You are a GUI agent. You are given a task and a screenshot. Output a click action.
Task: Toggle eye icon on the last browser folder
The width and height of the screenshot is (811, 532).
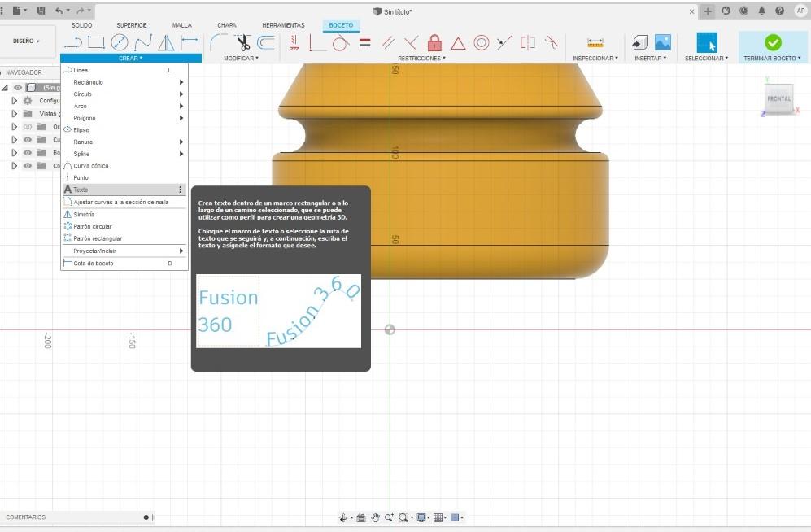point(28,166)
